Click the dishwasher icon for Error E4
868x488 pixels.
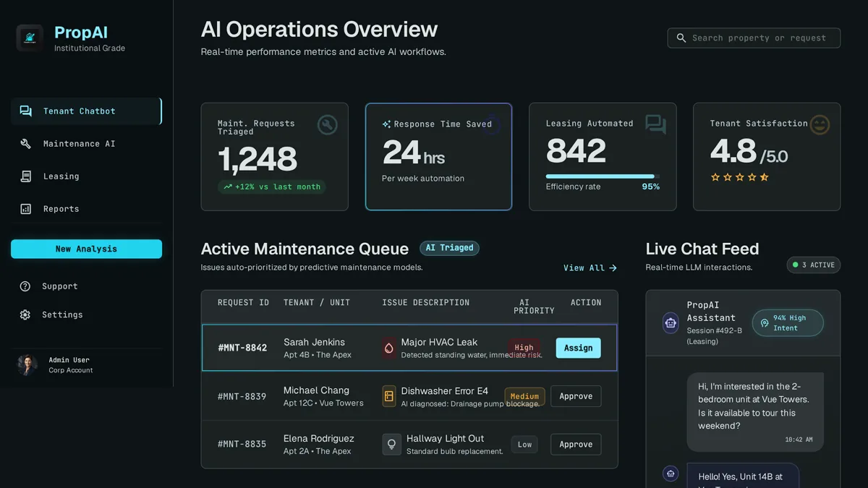(389, 396)
